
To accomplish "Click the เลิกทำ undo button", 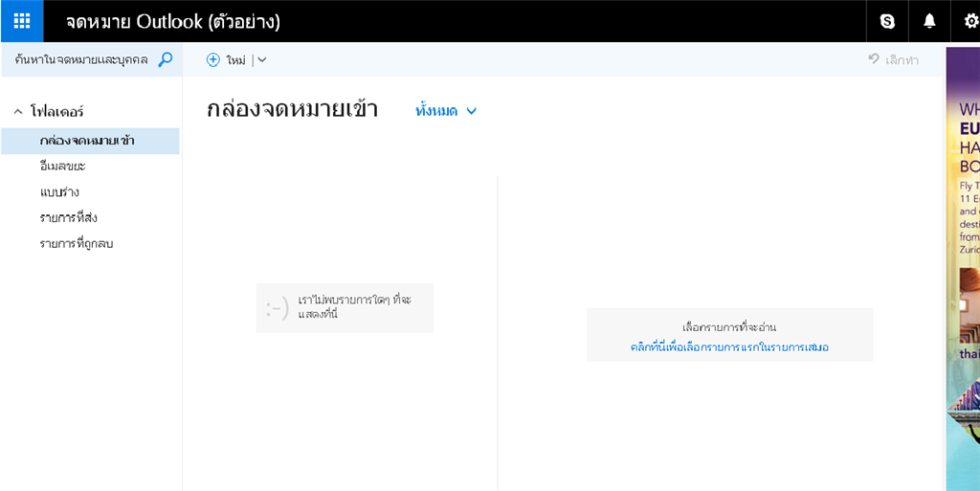I will coord(894,60).
